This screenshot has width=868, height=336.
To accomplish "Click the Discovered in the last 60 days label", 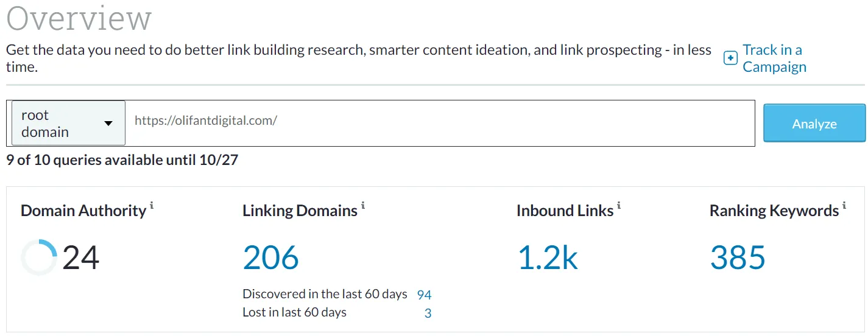I will click(325, 294).
